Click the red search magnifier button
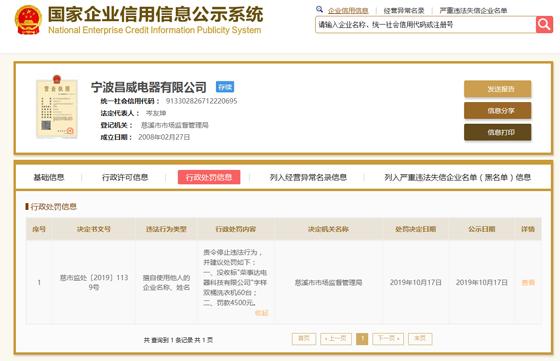This screenshot has height=361, width=560. (544, 24)
